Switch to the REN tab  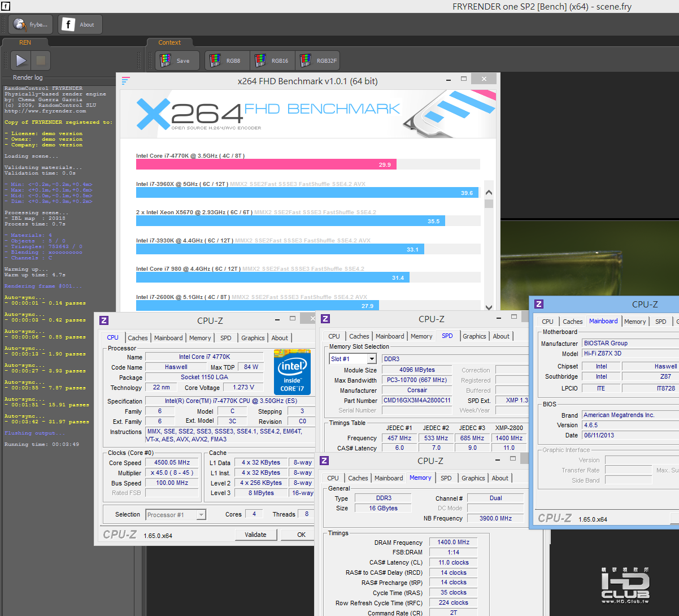[25, 42]
